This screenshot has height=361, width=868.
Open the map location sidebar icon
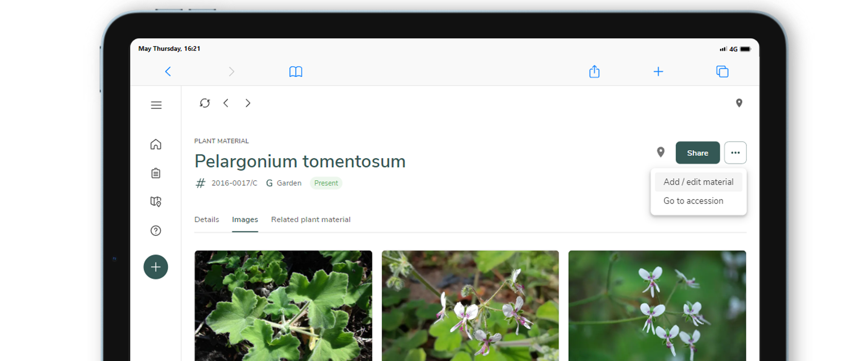(x=156, y=202)
